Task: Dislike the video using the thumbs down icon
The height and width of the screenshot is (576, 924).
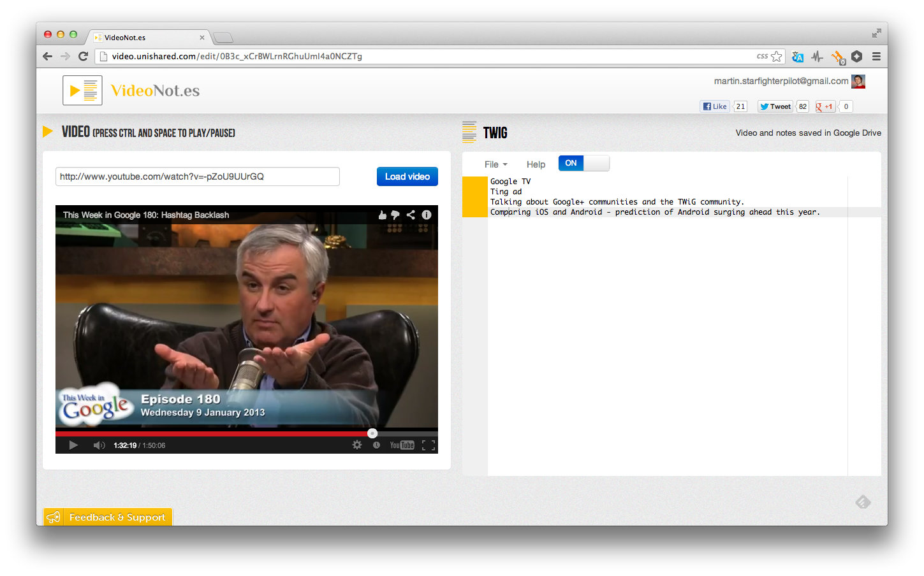Action: [x=396, y=215]
